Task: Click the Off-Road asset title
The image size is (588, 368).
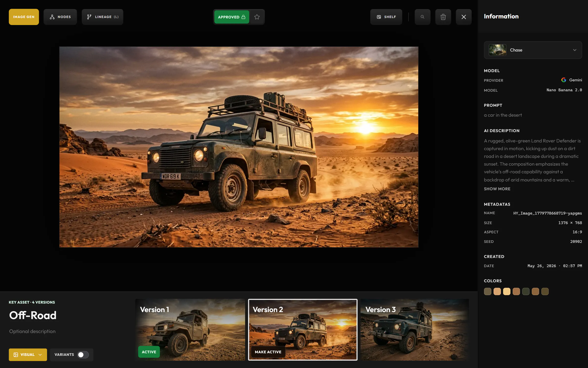Action: pyautogui.click(x=33, y=315)
